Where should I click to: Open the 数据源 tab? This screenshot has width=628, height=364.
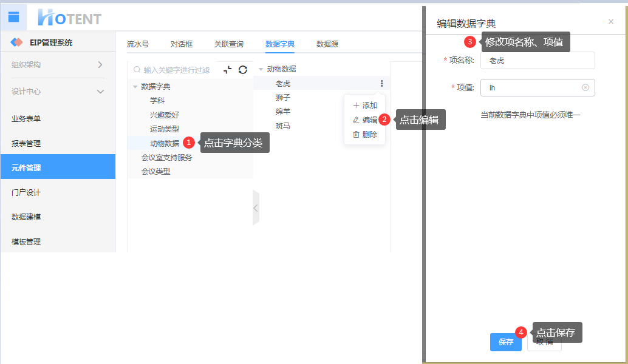[327, 44]
